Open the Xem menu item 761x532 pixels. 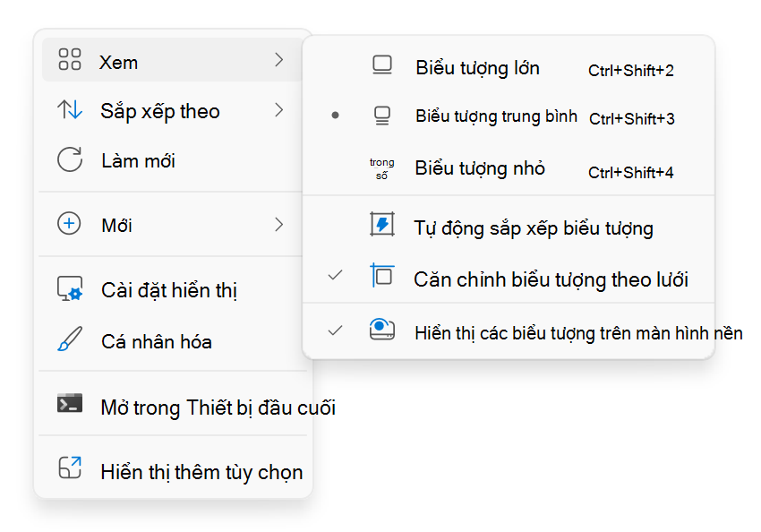172,60
